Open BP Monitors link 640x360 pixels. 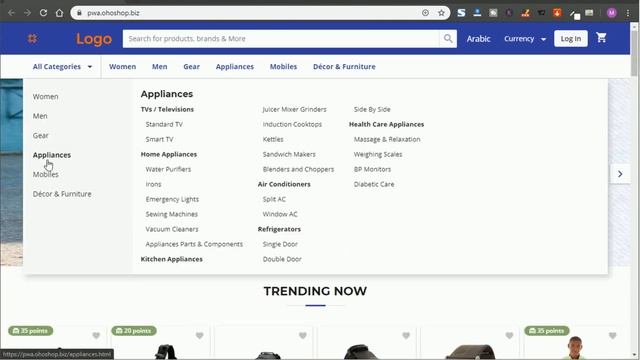pyautogui.click(x=372, y=169)
